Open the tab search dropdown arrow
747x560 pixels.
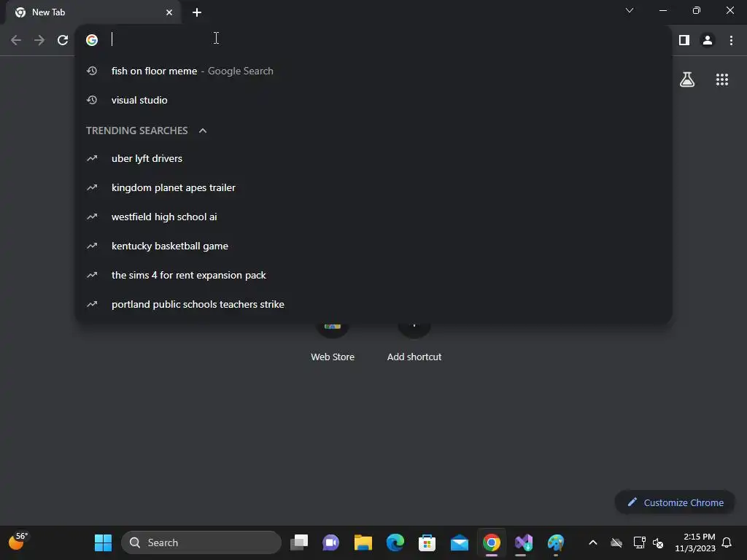point(630,10)
